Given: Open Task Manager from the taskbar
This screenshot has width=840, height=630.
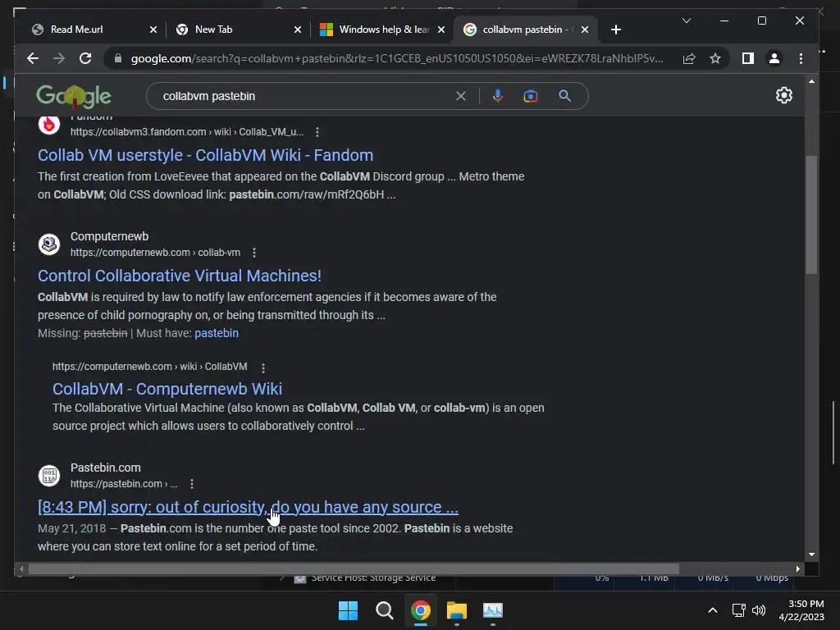Looking at the screenshot, I should pyautogui.click(x=493, y=610).
